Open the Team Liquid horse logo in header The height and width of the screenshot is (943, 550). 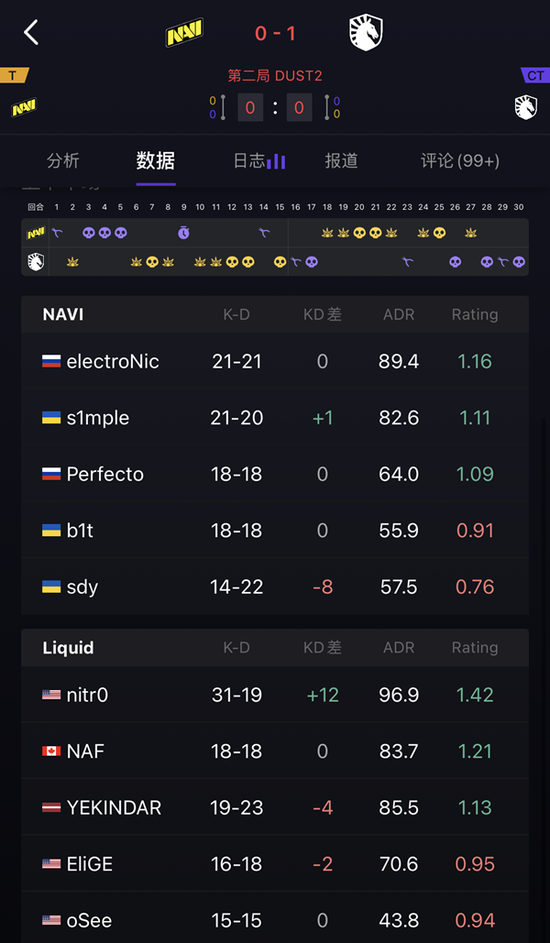point(365,32)
